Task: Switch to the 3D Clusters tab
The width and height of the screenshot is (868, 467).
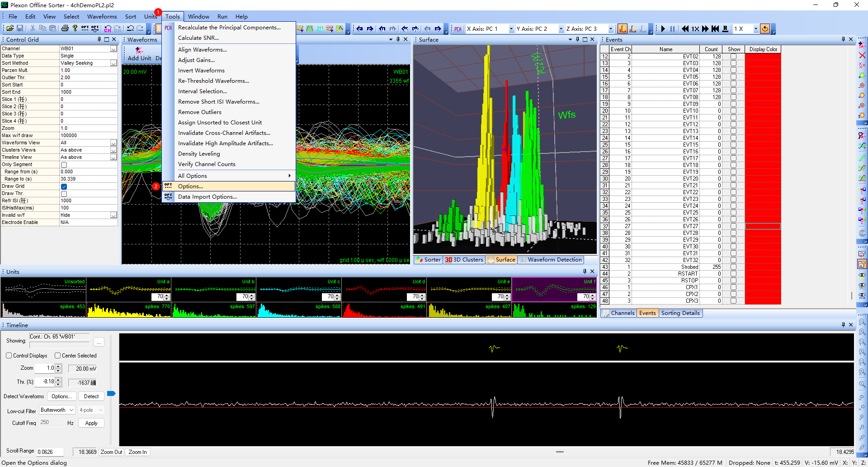Action: [x=464, y=260]
